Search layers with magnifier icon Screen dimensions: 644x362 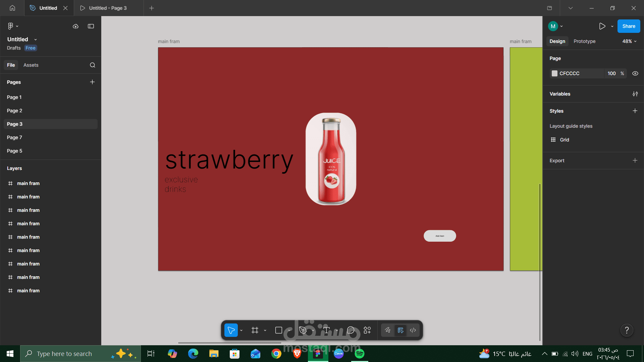pos(93,65)
